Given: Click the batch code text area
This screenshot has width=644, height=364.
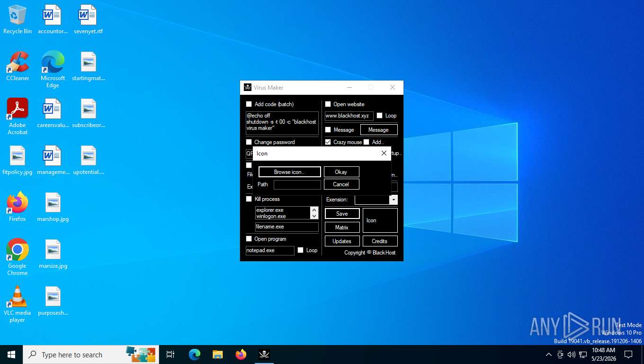Looking at the screenshot, I should pos(282,123).
